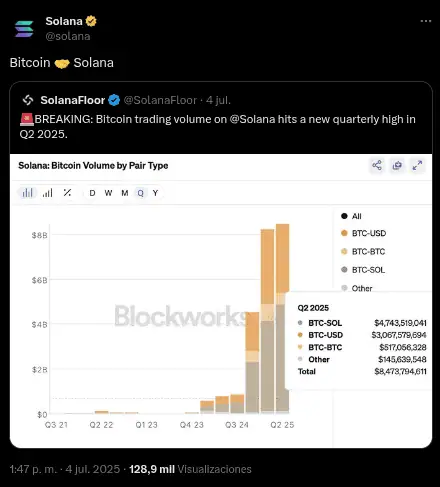Select the cumulative bar chart view icon
Image resolution: width=440 pixels, height=487 pixels.
tap(48, 193)
